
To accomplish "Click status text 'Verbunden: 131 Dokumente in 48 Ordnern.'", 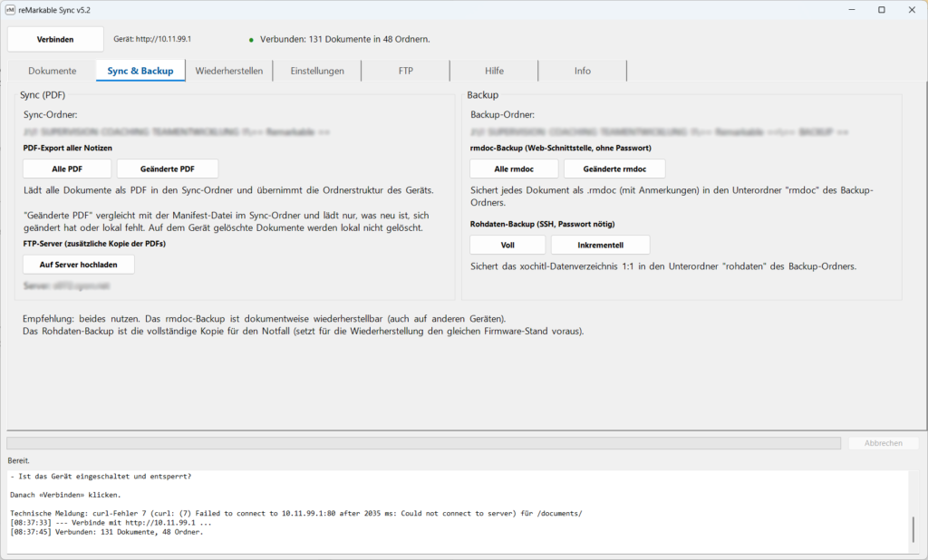I will pos(345,39).
